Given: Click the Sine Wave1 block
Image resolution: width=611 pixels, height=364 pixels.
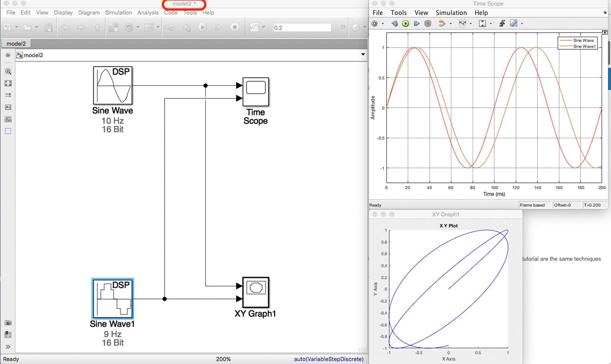Looking at the screenshot, I should 112,299.
